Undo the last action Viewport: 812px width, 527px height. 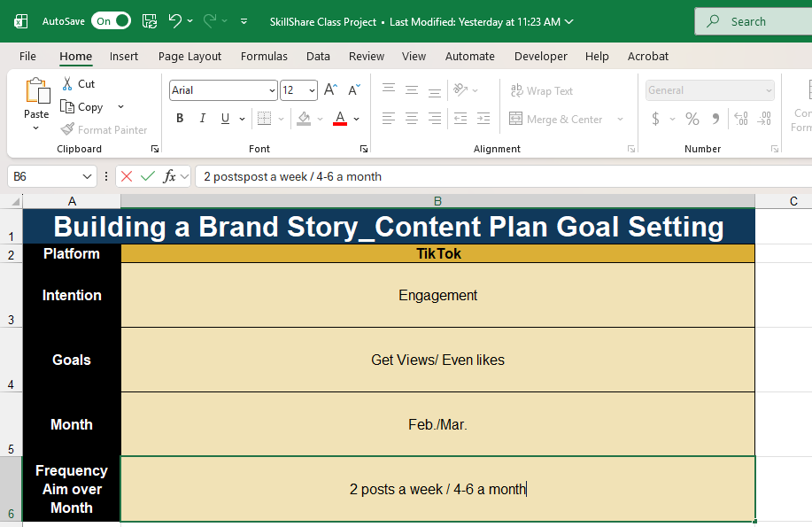pyautogui.click(x=175, y=21)
